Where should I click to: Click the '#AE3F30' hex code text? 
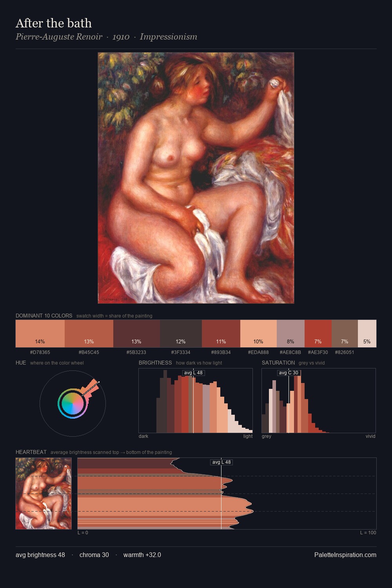pyautogui.click(x=318, y=352)
